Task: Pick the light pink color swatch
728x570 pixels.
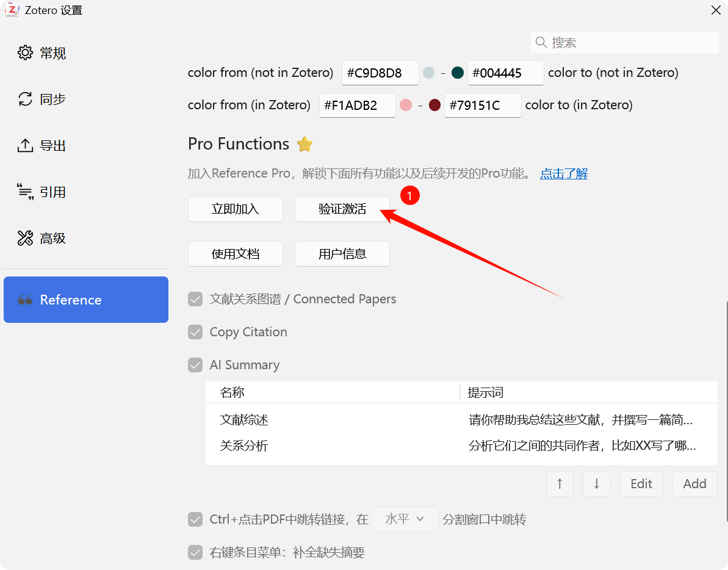Action: click(x=406, y=106)
